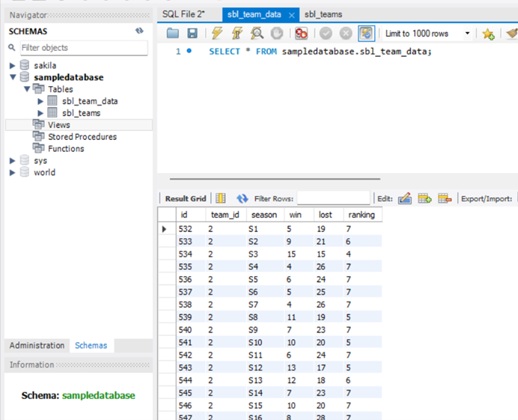Sort by id column header
This screenshot has width=518, height=420.
tap(191, 215)
